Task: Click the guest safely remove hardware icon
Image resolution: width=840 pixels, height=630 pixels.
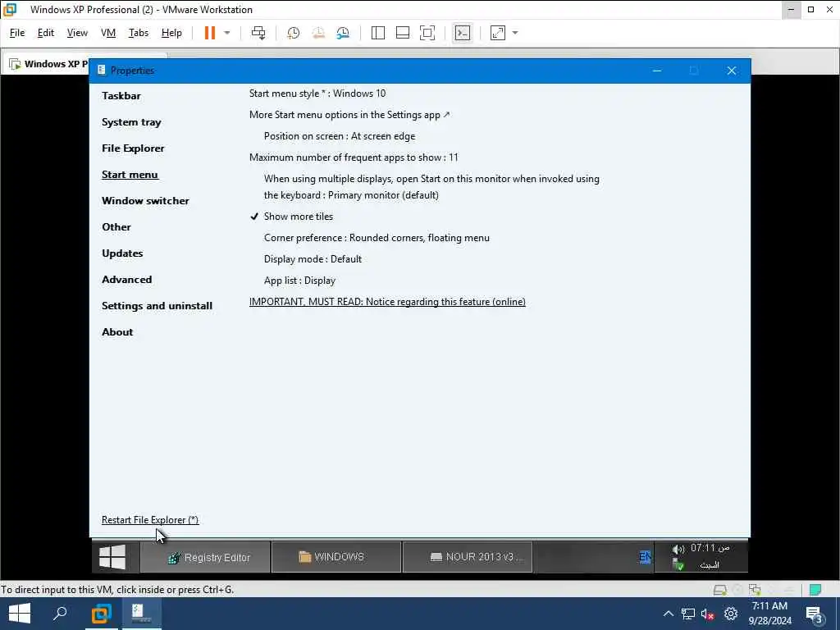Action: click(x=678, y=564)
